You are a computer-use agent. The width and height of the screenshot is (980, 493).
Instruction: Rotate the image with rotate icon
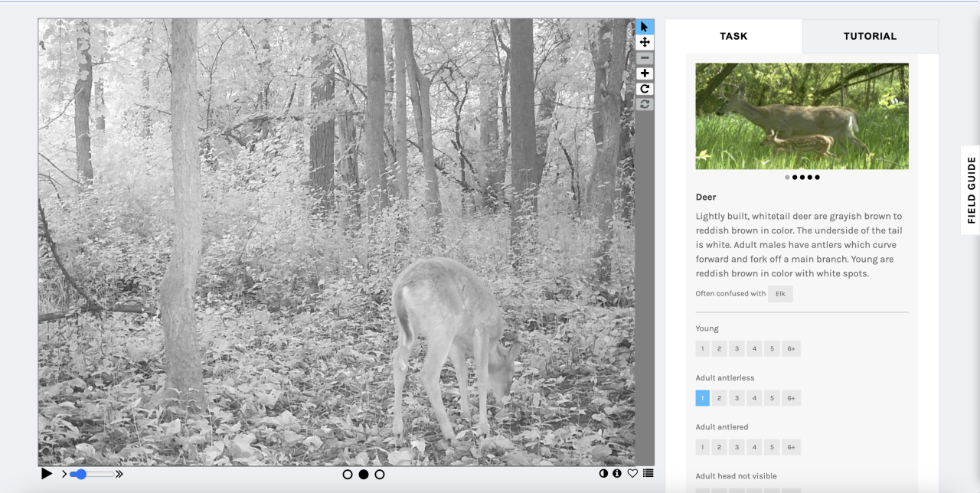(645, 89)
